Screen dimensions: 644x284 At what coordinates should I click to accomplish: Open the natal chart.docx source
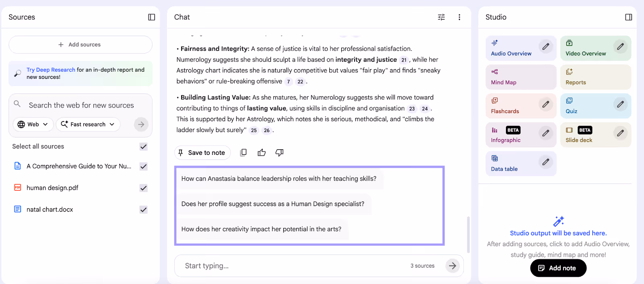pyautogui.click(x=50, y=210)
